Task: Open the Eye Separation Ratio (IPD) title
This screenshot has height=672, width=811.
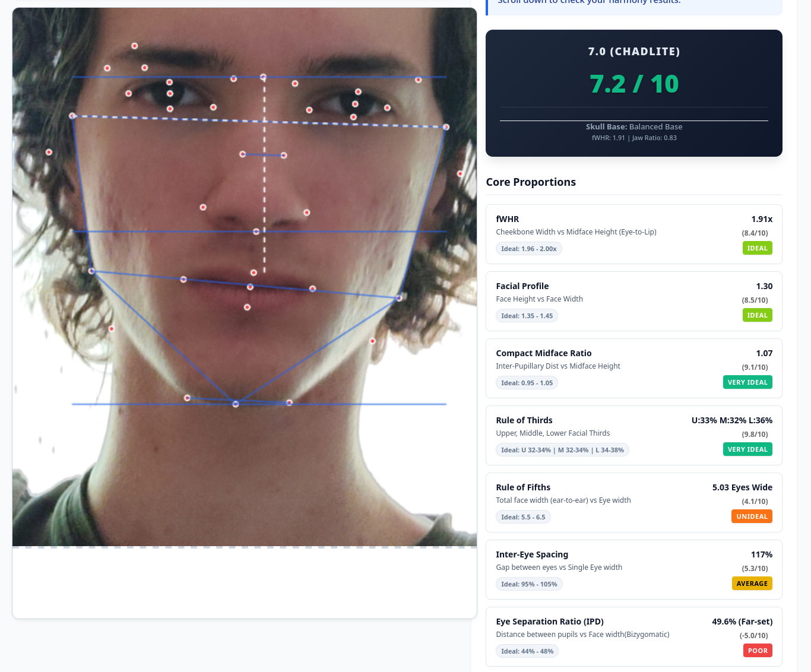Action: coord(550,622)
